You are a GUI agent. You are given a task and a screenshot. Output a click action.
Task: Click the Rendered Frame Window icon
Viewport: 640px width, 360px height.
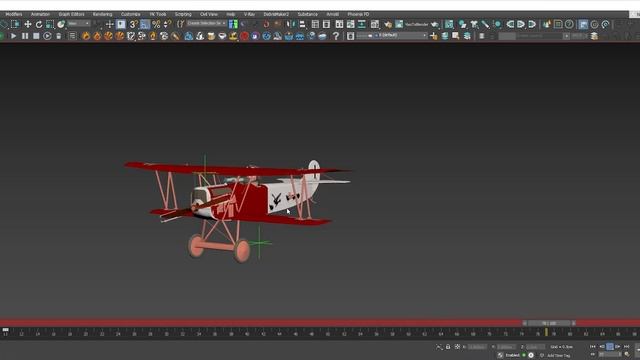[399, 24]
